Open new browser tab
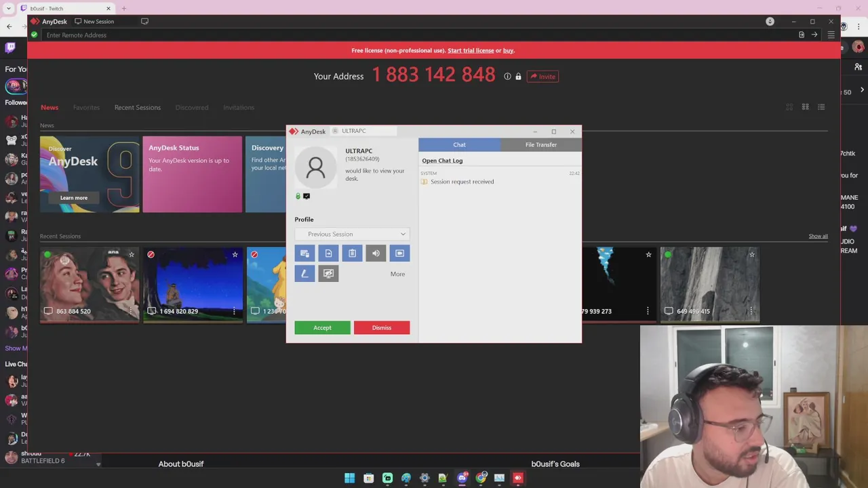The image size is (868, 488). [x=123, y=8]
